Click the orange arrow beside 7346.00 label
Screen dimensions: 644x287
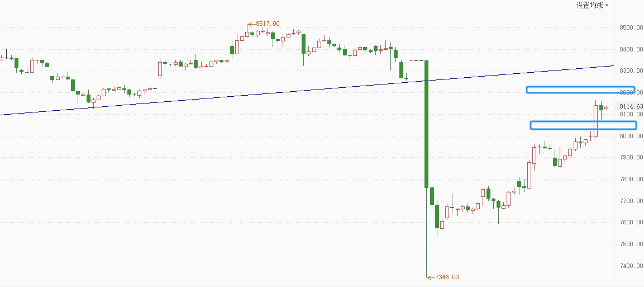point(431,277)
